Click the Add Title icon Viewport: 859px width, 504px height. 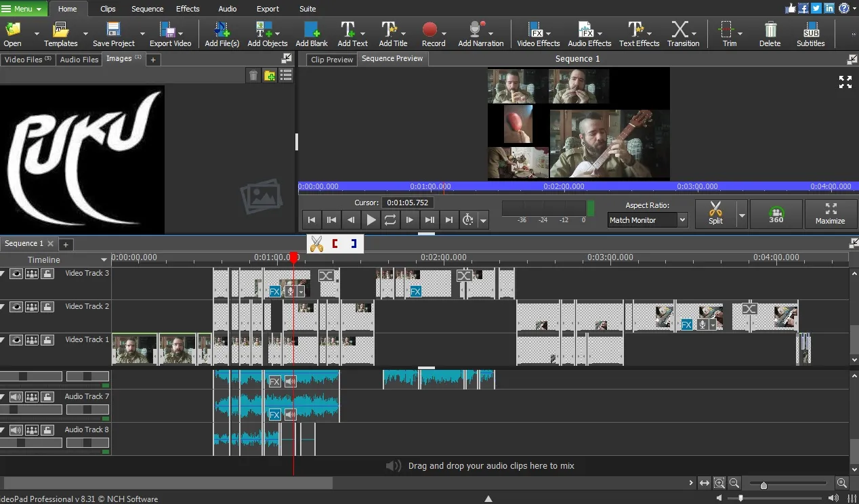(390, 35)
